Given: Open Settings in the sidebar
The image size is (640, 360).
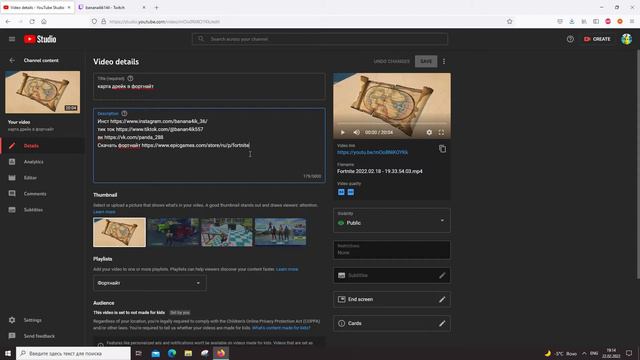Looking at the screenshot, I should pyautogui.click(x=42, y=320).
